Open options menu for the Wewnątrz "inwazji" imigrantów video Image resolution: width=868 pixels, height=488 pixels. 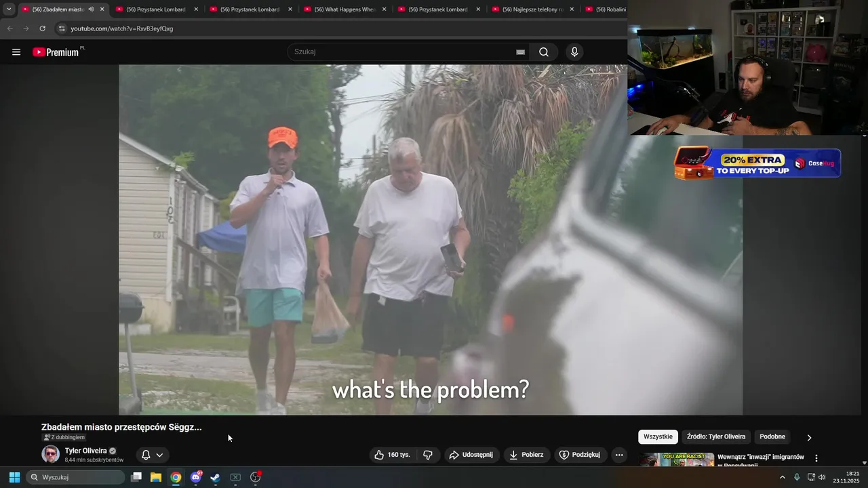pos(816,458)
